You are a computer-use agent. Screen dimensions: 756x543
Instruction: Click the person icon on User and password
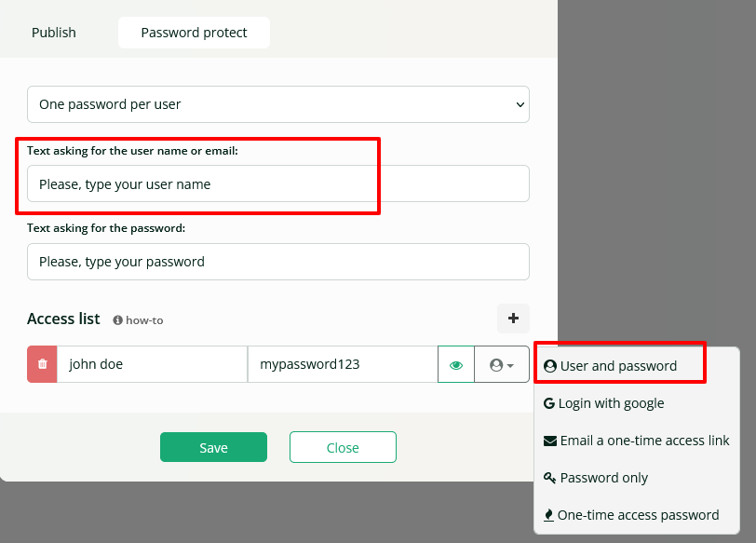(x=549, y=365)
